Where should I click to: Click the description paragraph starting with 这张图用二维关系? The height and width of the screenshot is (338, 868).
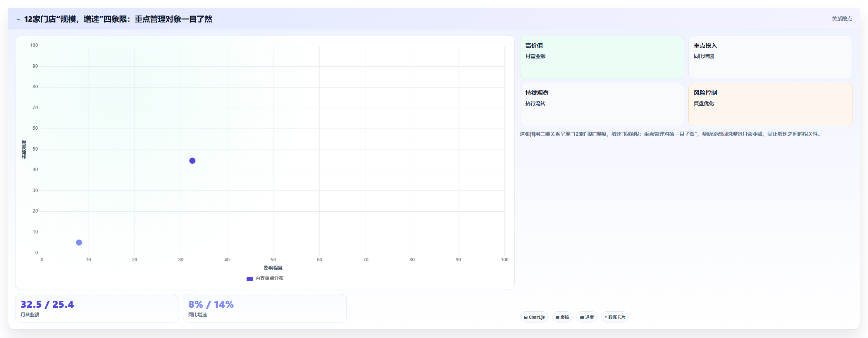[671, 134]
